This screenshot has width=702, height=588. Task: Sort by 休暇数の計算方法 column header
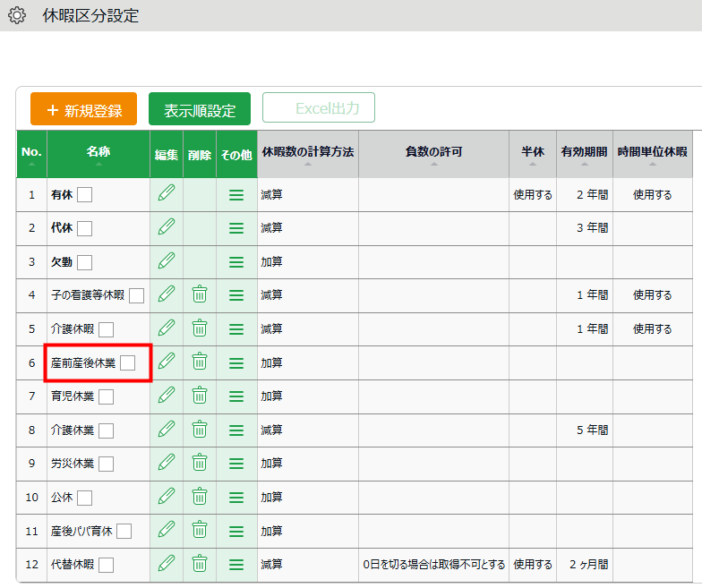point(308,154)
